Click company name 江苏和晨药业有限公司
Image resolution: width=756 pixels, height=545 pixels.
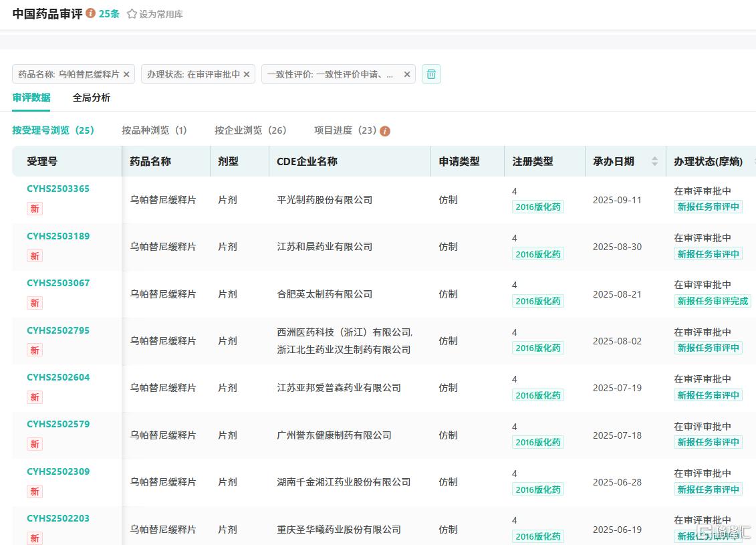tap(324, 247)
